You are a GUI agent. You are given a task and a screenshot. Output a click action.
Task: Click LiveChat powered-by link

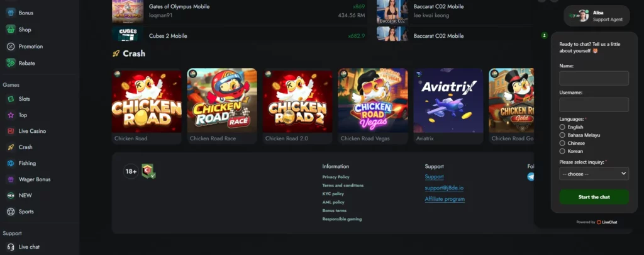pyautogui.click(x=607, y=222)
